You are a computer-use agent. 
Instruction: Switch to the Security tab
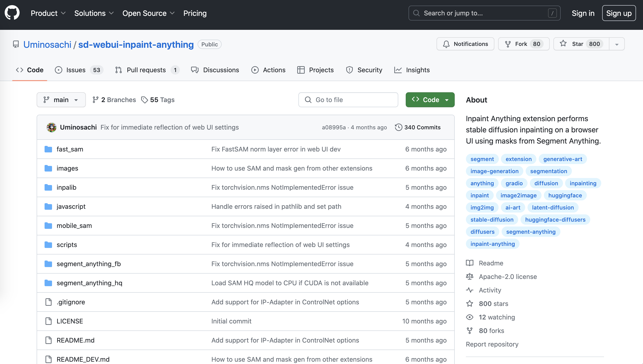coord(364,70)
